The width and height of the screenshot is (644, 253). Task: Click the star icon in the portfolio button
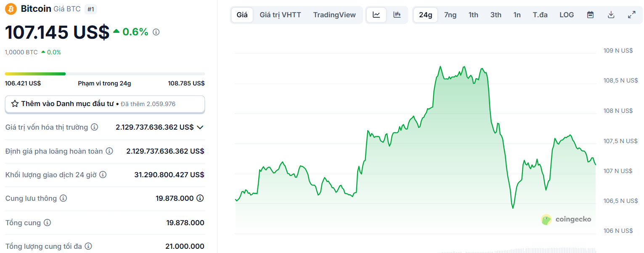coord(15,104)
